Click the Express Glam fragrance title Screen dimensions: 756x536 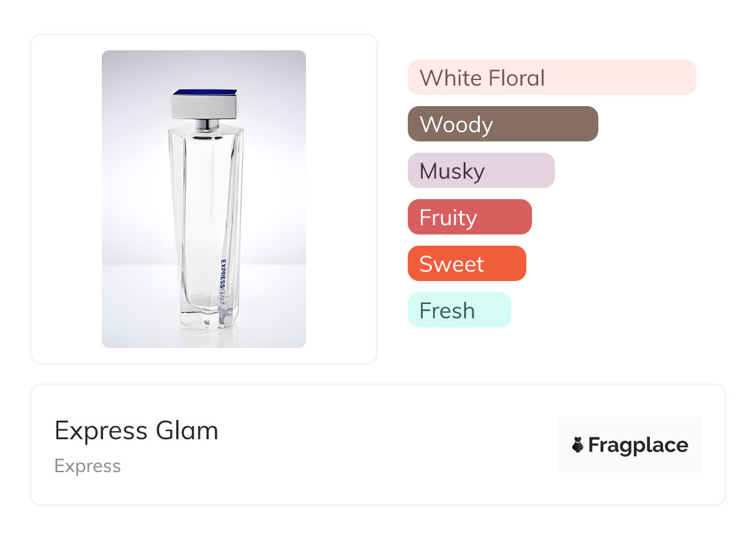(x=137, y=431)
